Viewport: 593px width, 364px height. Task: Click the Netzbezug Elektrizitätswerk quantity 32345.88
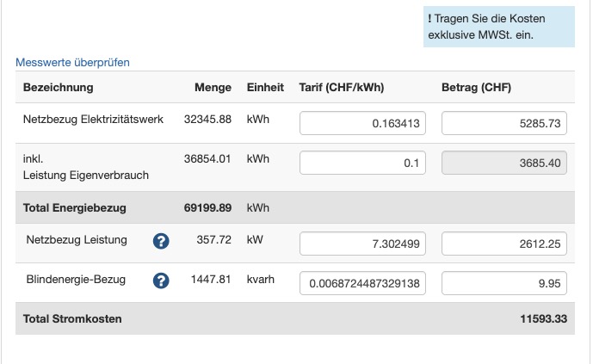click(207, 120)
